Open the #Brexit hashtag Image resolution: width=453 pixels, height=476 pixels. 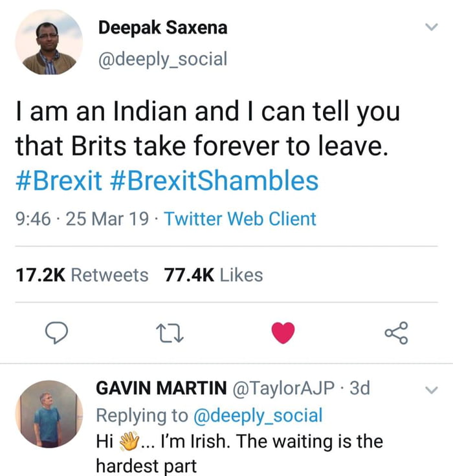[x=58, y=180]
